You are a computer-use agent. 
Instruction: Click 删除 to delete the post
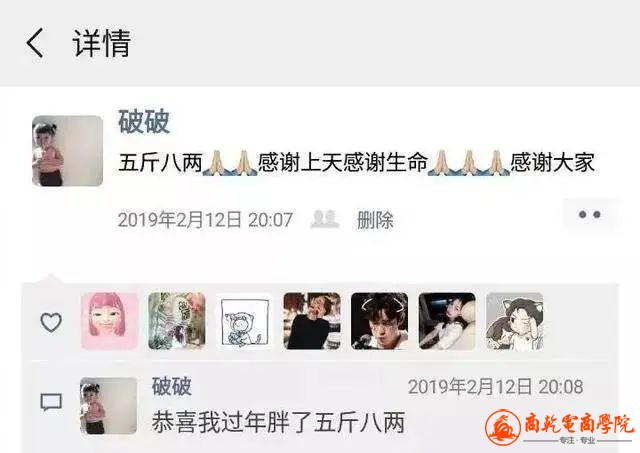pyautogui.click(x=375, y=220)
